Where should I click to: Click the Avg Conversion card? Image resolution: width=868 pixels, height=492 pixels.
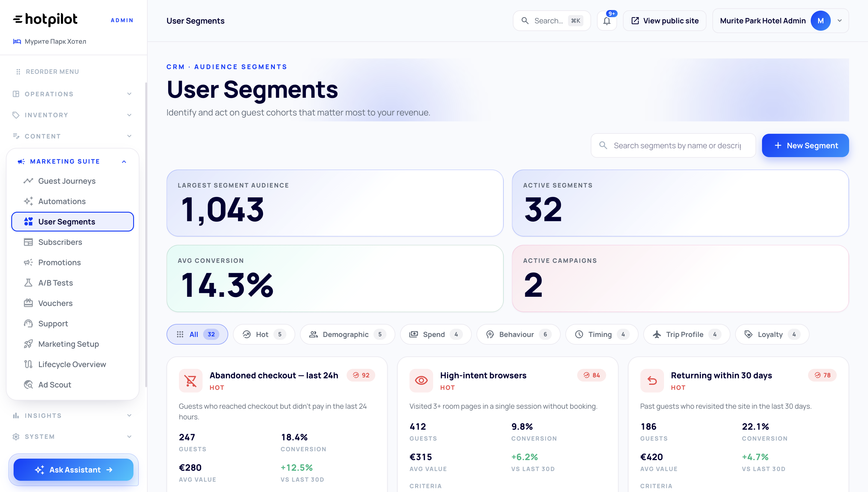click(x=335, y=278)
